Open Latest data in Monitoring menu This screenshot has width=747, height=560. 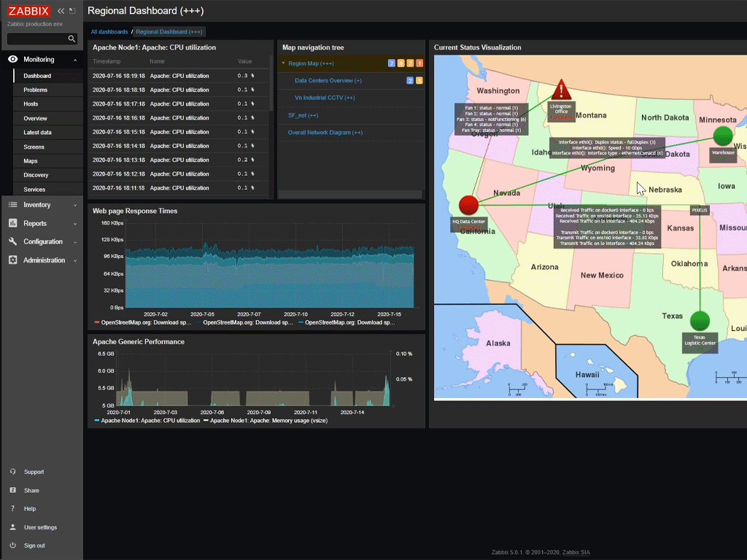(37, 133)
